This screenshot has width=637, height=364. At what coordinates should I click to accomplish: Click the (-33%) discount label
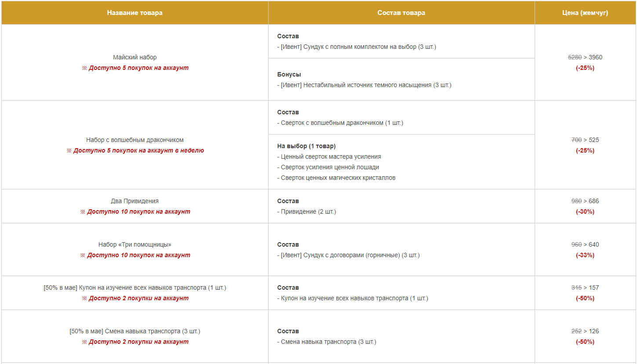585,255
